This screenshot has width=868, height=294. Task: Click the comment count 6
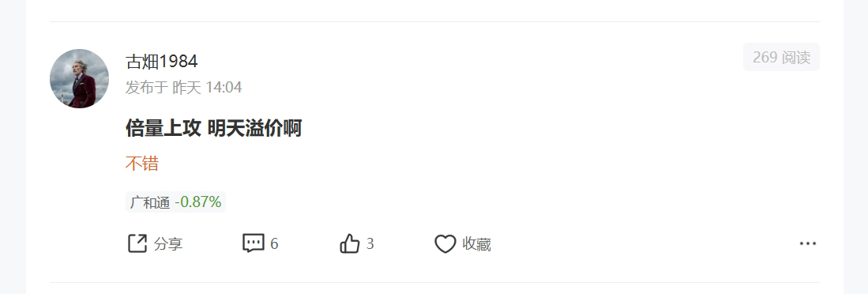[x=274, y=244]
